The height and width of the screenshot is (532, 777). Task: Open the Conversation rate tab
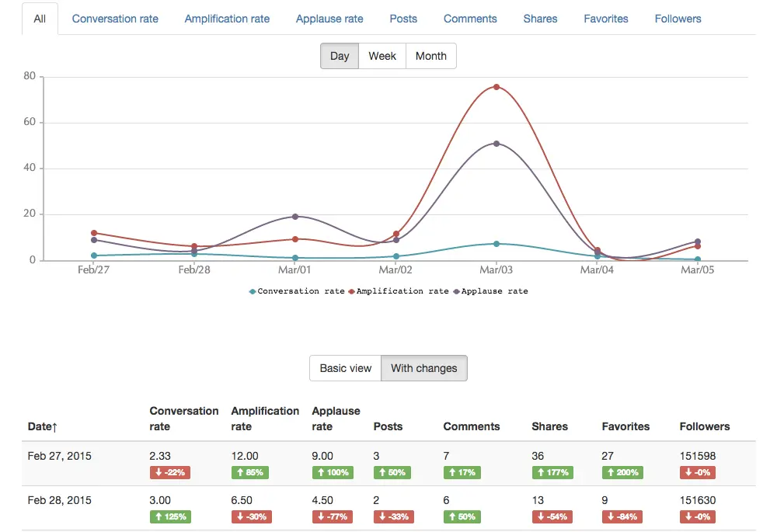coord(115,19)
